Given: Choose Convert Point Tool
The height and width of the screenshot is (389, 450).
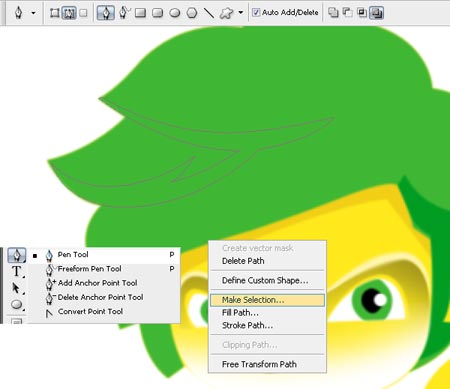Looking at the screenshot, I should point(104,312).
